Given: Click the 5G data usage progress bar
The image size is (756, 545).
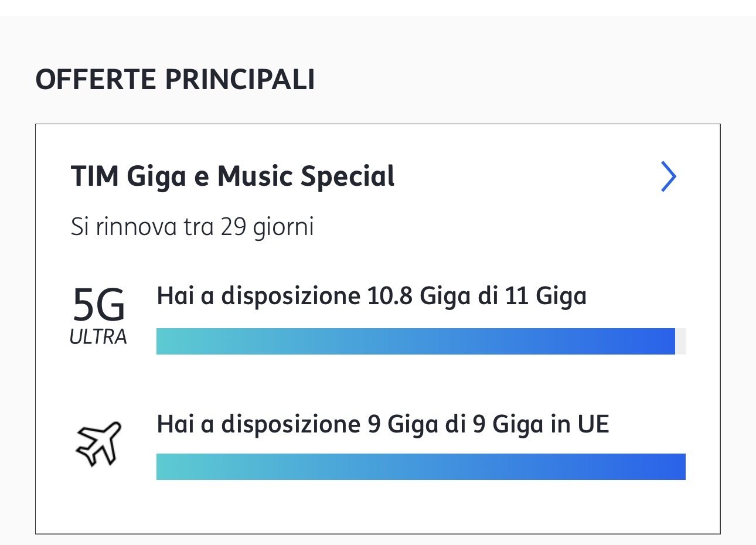Looking at the screenshot, I should point(416,341).
